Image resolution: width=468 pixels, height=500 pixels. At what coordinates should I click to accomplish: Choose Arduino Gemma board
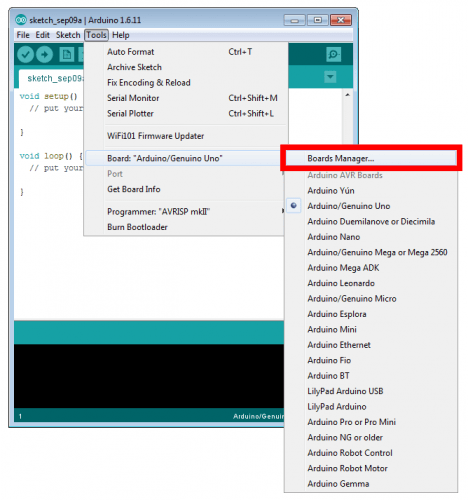click(x=371, y=484)
